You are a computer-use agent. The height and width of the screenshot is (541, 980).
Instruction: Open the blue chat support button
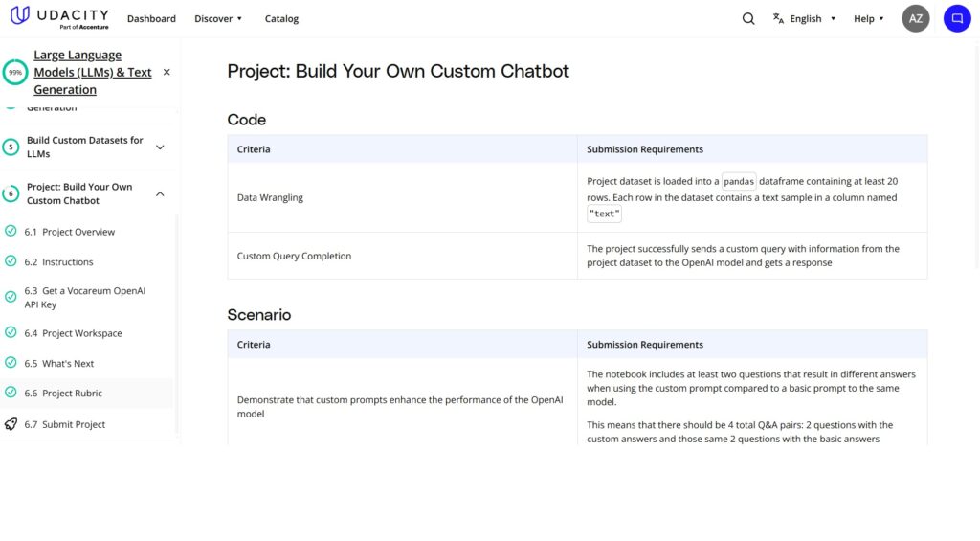pos(957,19)
